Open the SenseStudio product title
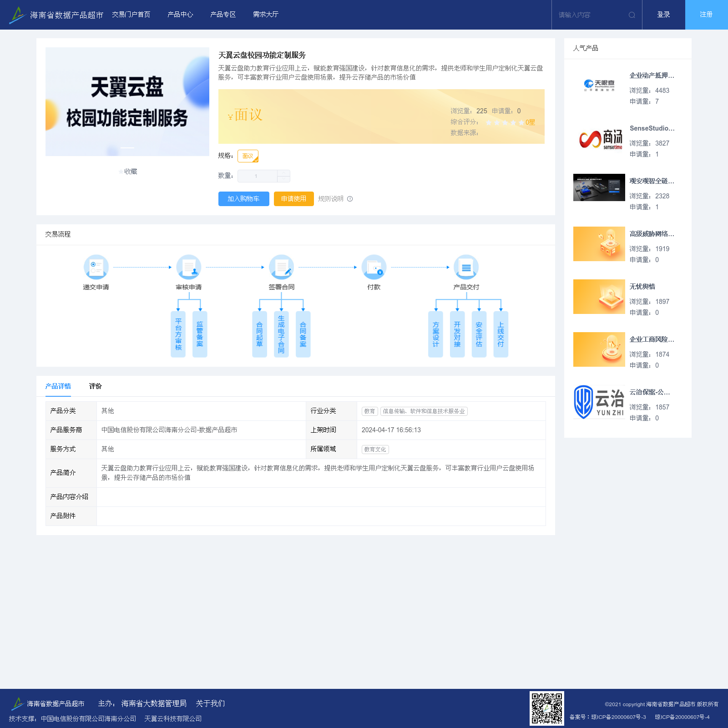The image size is (728, 728). 652,128
